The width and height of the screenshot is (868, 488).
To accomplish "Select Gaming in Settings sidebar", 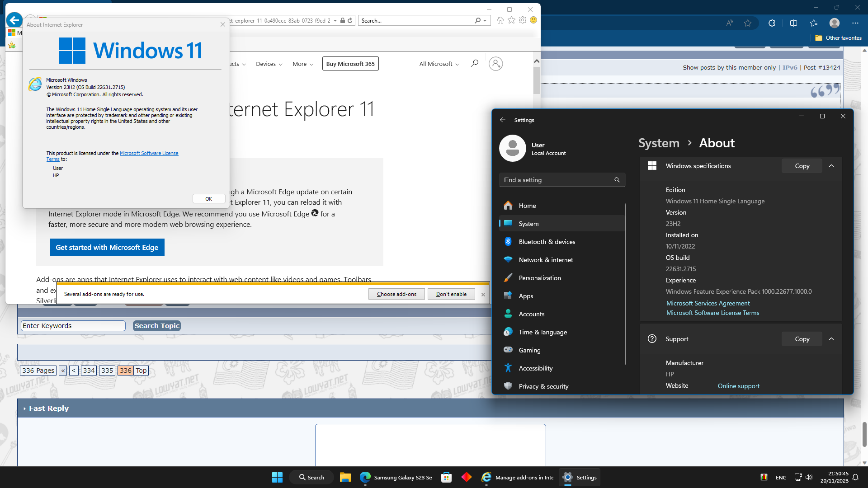I will (x=562, y=350).
